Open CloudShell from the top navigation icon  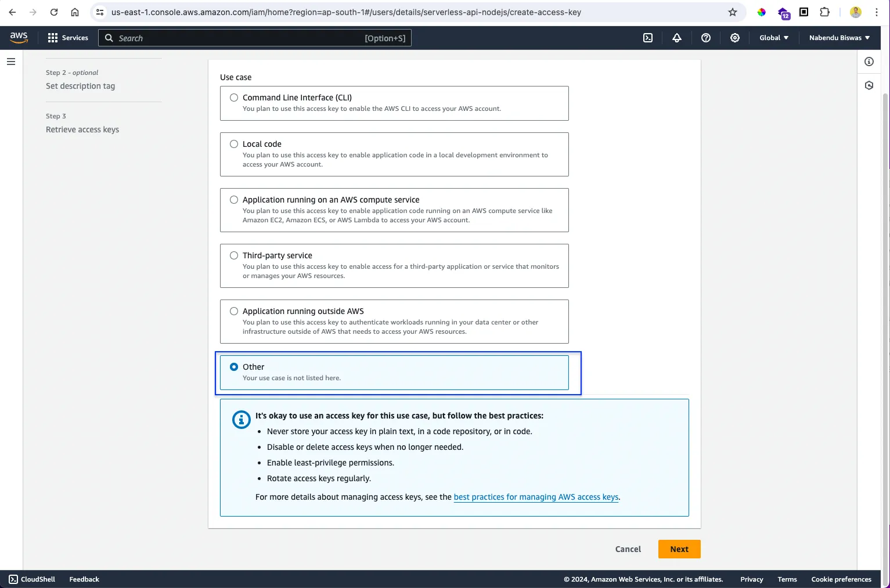pos(648,38)
